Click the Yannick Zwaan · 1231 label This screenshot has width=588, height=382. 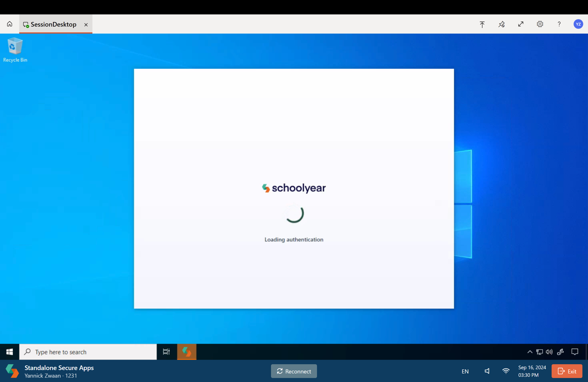[51, 376]
